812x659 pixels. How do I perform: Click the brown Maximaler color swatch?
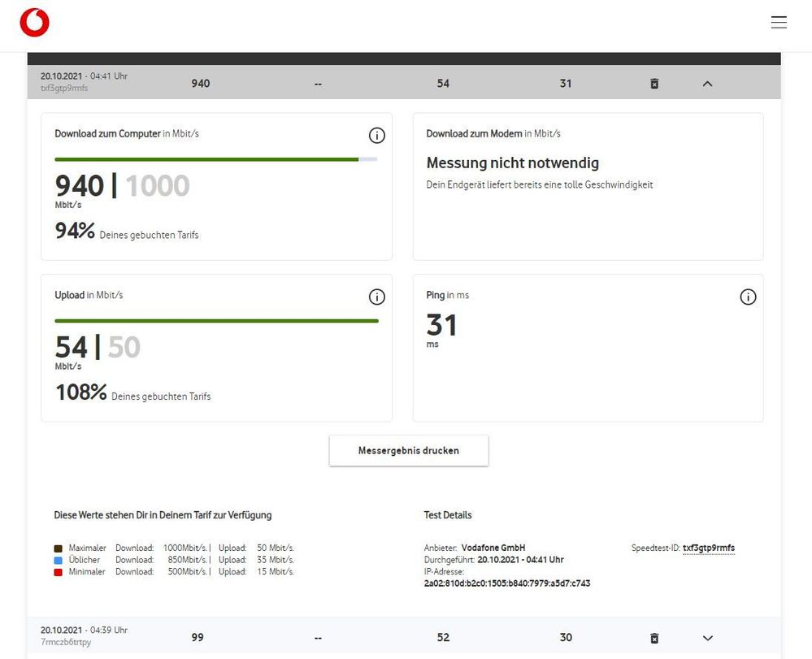click(x=59, y=548)
